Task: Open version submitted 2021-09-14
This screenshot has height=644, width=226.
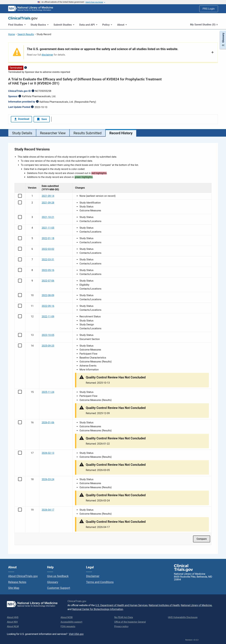Action: [x=48, y=196]
